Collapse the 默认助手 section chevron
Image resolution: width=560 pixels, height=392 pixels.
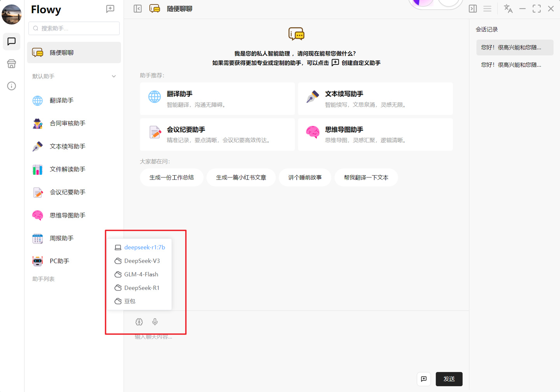(x=114, y=77)
